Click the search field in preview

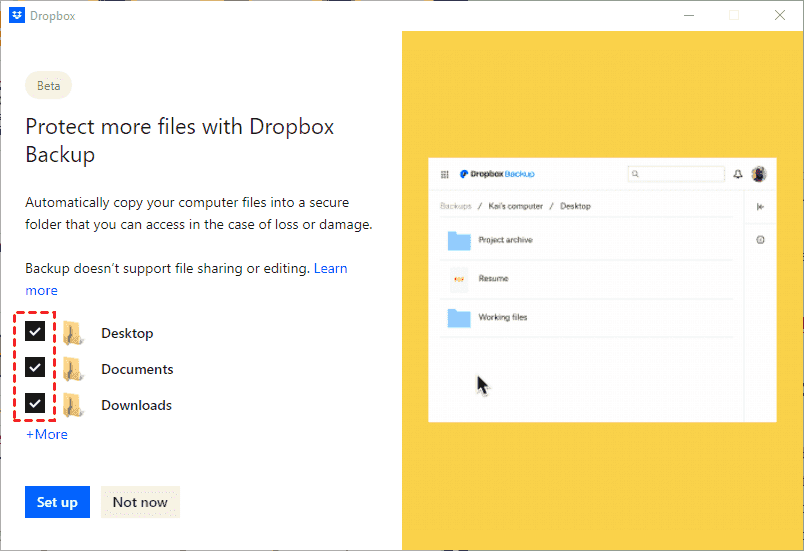pyautogui.click(x=676, y=174)
